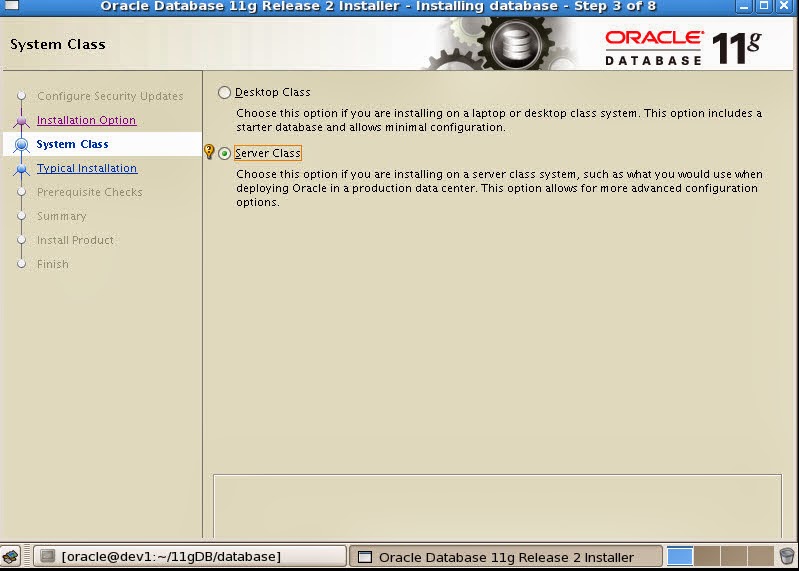This screenshot has width=799, height=571.
Task: Click the Server Class description text
Action: coord(499,188)
